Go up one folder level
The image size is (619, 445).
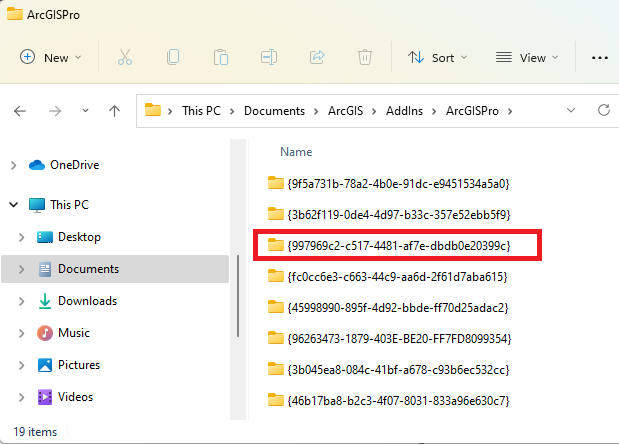point(114,111)
